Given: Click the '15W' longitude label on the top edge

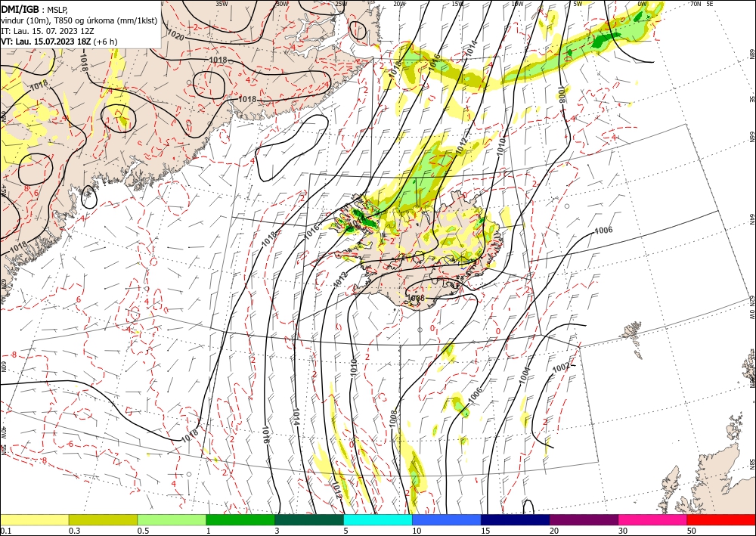Looking at the screenshot, I should (x=458, y=4).
